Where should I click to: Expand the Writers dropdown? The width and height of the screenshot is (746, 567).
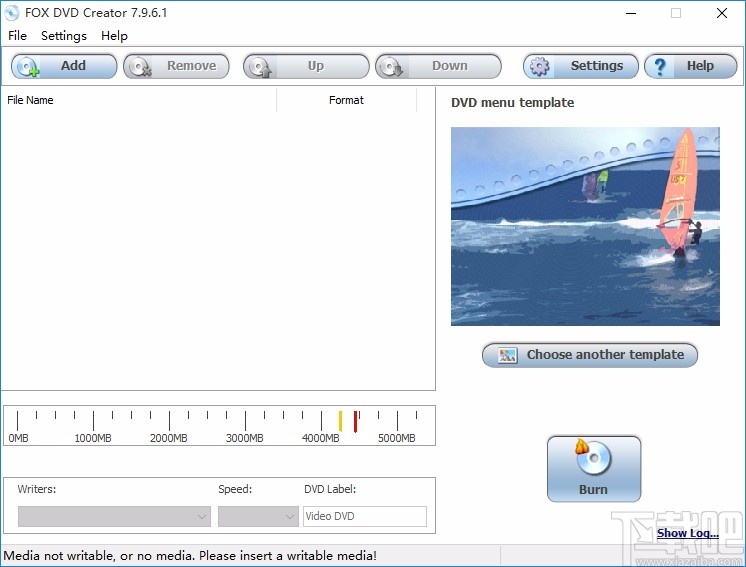click(x=114, y=517)
